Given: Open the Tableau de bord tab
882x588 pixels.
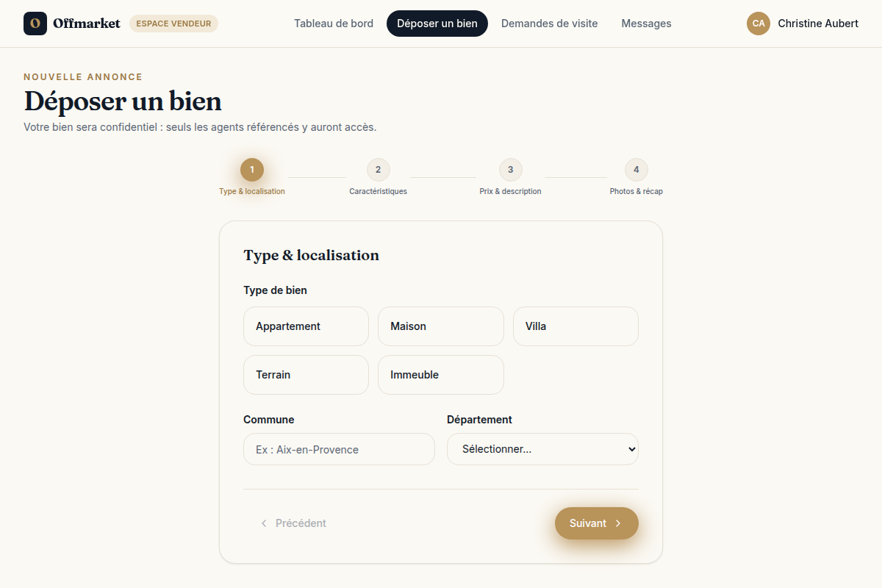Looking at the screenshot, I should (x=334, y=24).
